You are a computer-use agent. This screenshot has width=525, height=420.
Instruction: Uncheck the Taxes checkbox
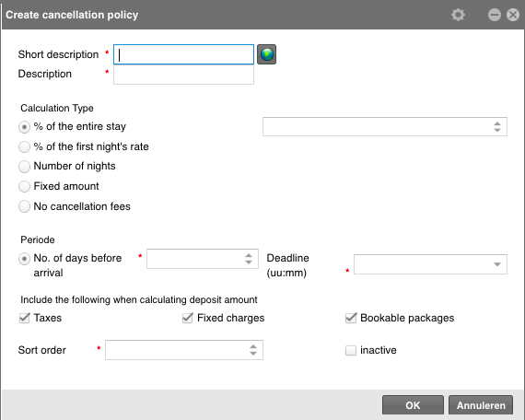tap(25, 318)
